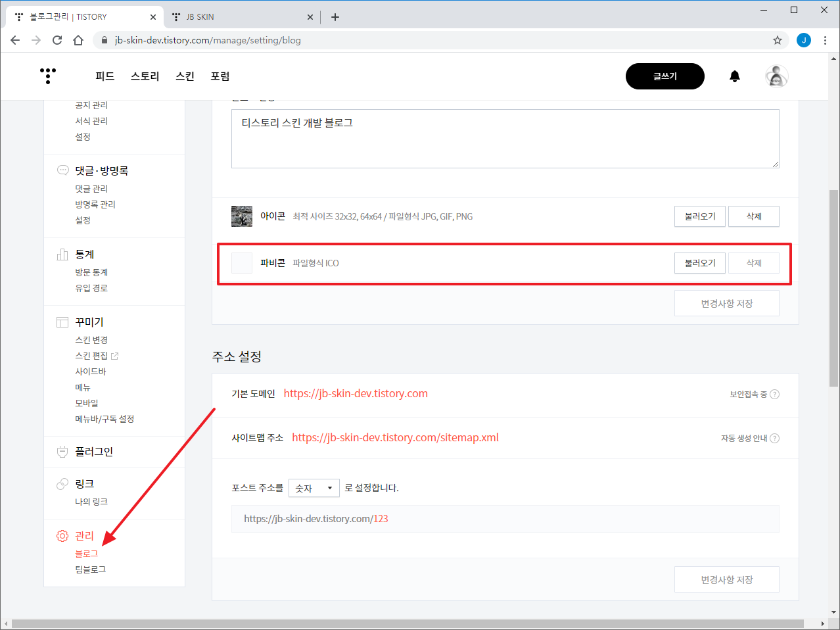Image resolution: width=840 pixels, height=630 pixels.
Task: Open 유입 경로
Action: pyautogui.click(x=91, y=288)
